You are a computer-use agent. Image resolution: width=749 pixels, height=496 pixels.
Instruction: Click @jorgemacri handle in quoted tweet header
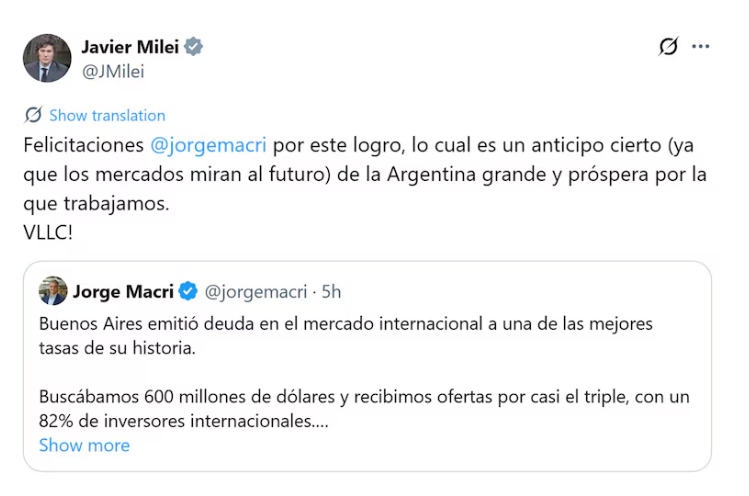[255, 291]
